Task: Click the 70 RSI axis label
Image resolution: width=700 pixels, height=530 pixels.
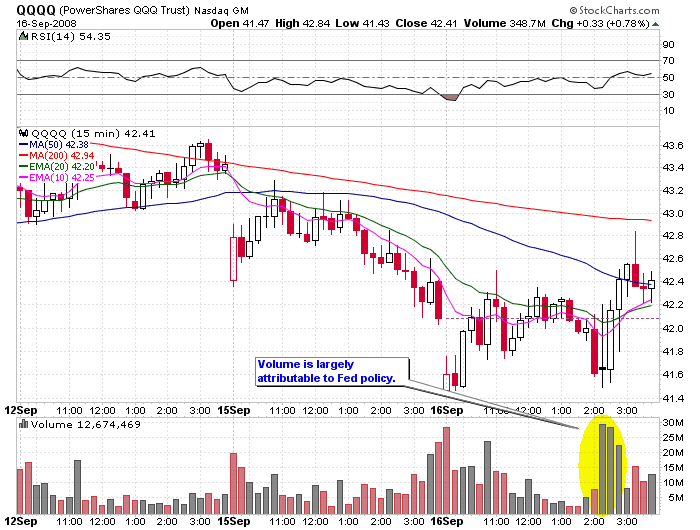Action: tap(669, 60)
